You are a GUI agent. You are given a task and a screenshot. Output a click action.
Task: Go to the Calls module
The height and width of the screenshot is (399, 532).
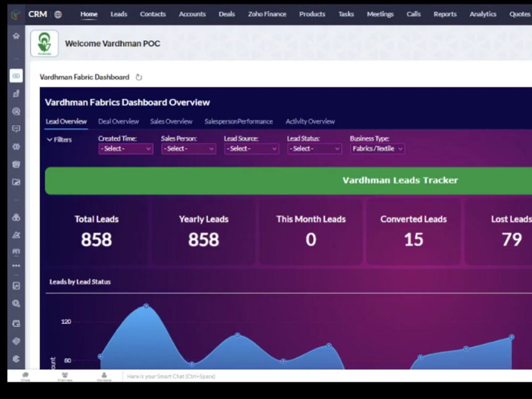pyautogui.click(x=413, y=14)
